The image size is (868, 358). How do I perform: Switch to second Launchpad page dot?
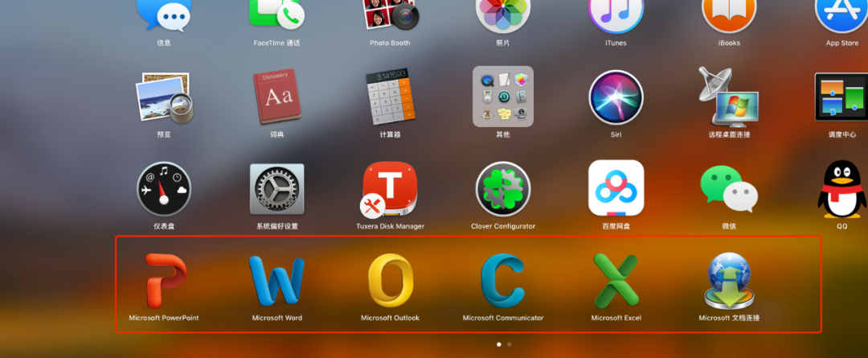coord(510,344)
